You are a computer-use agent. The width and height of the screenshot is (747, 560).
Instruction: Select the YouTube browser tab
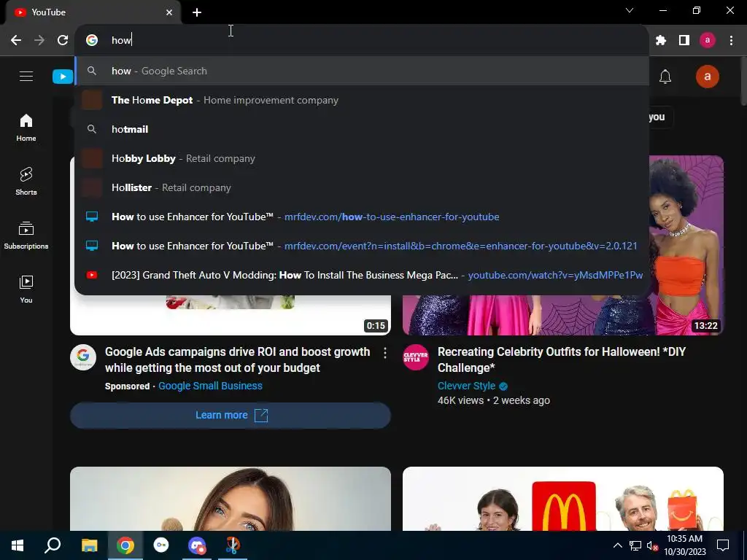[93, 12]
